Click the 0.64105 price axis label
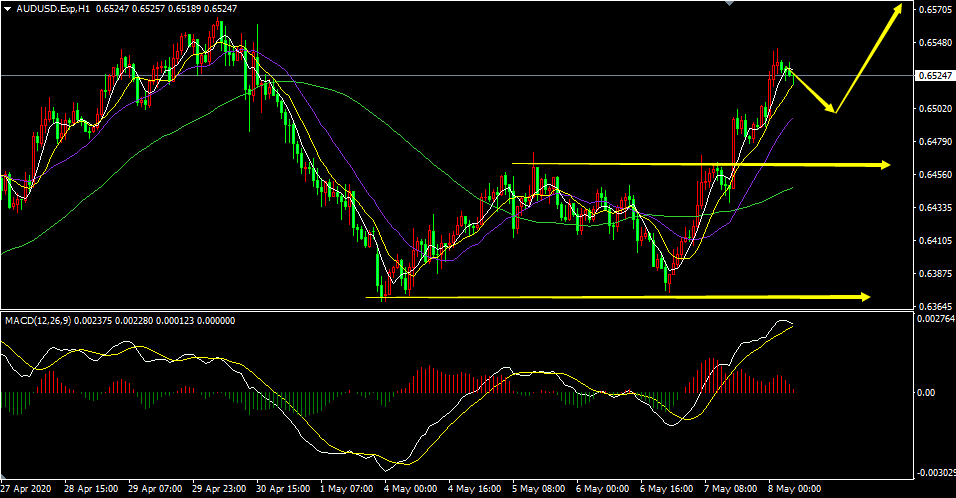The height and width of the screenshot is (498, 956). 936,240
